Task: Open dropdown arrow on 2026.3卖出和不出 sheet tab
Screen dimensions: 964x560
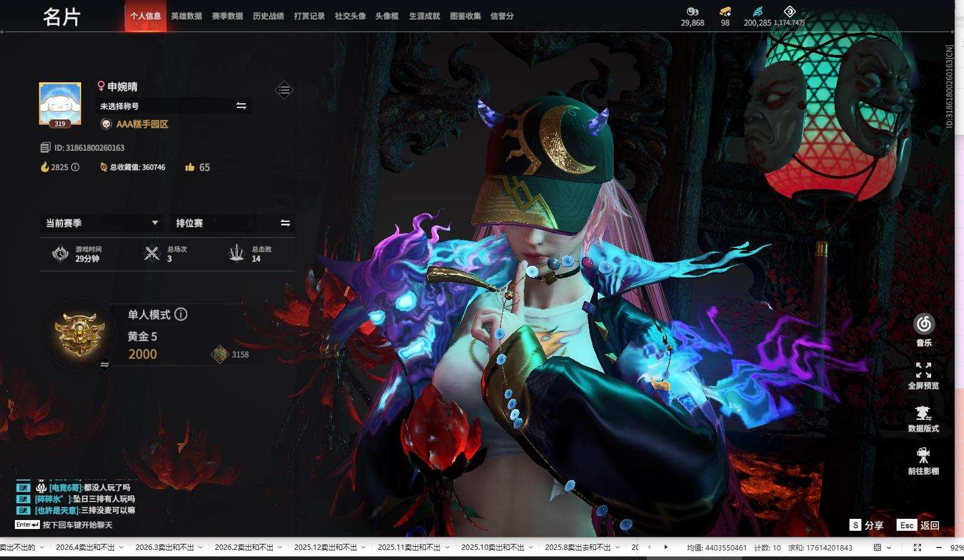Action: [200, 547]
